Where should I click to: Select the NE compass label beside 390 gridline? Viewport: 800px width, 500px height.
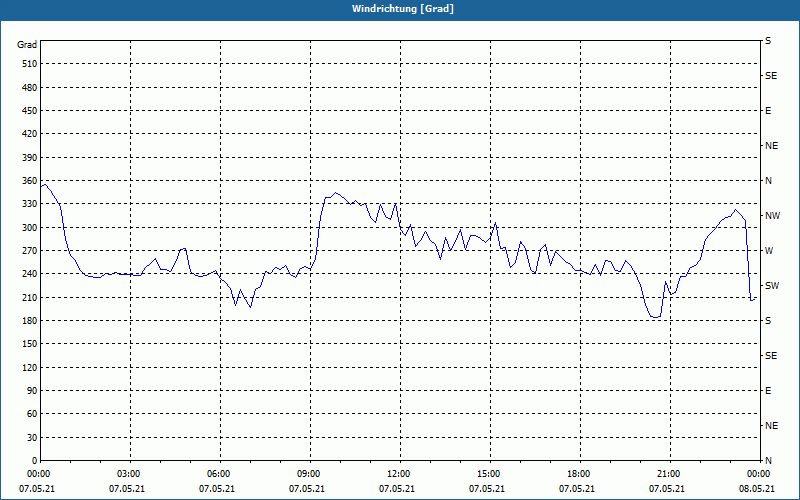coord(771,146)
